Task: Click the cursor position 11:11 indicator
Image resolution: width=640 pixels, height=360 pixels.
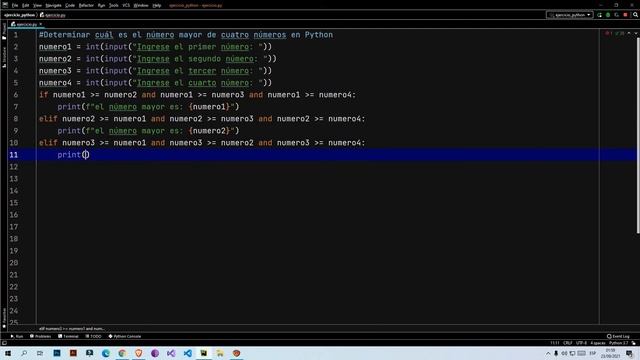Action: click(x=555, y=343)
